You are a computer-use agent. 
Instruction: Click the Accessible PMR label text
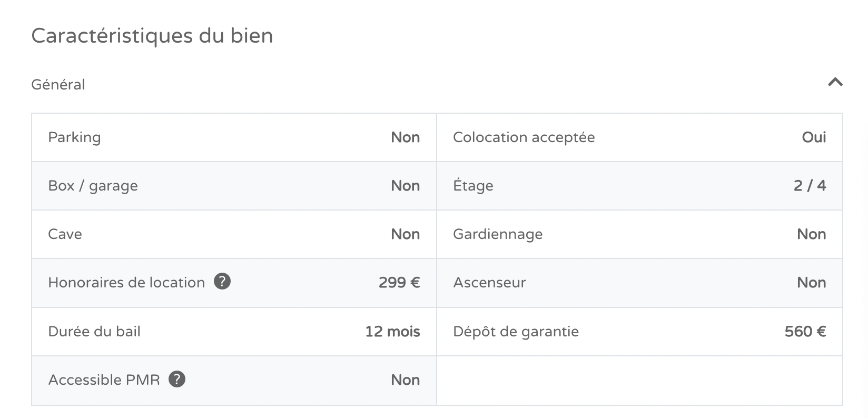104,380
